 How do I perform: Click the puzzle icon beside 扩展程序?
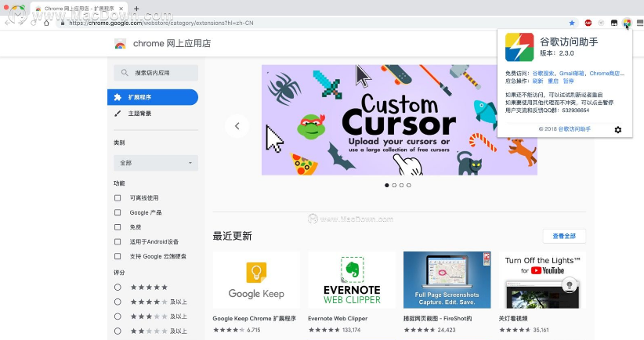[118, 97]
